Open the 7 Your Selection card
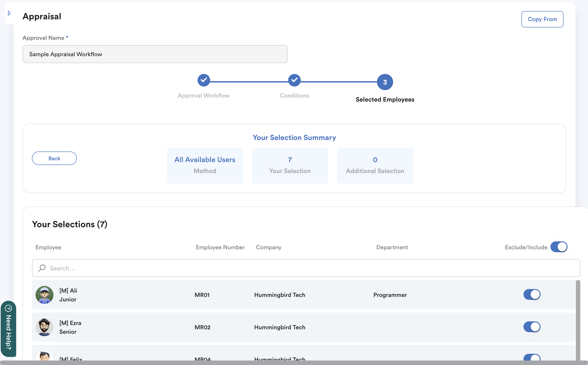Viewport: 588px width, 365px height. click(x=290, y=165)
